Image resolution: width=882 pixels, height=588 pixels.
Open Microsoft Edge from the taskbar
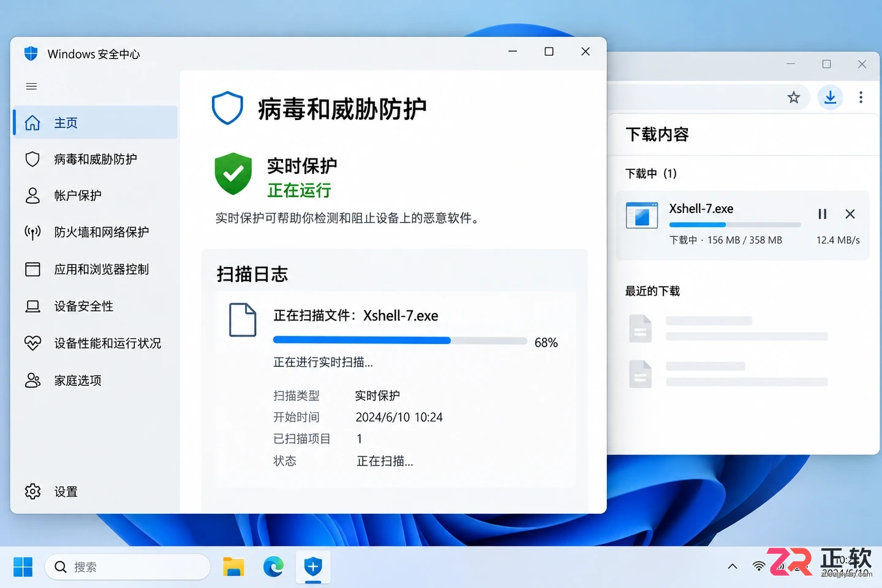(x=273, y=567)
